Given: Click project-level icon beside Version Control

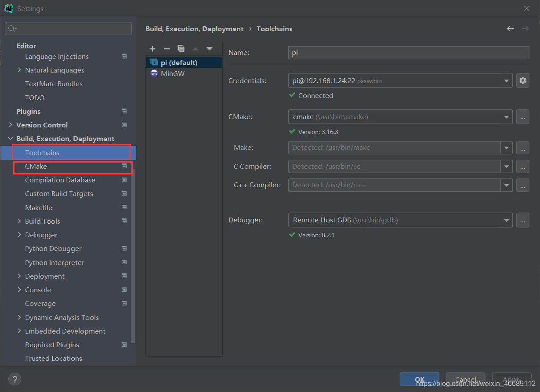Looking at the screenshot, I should pyautogui.click(x=124, y=125).
